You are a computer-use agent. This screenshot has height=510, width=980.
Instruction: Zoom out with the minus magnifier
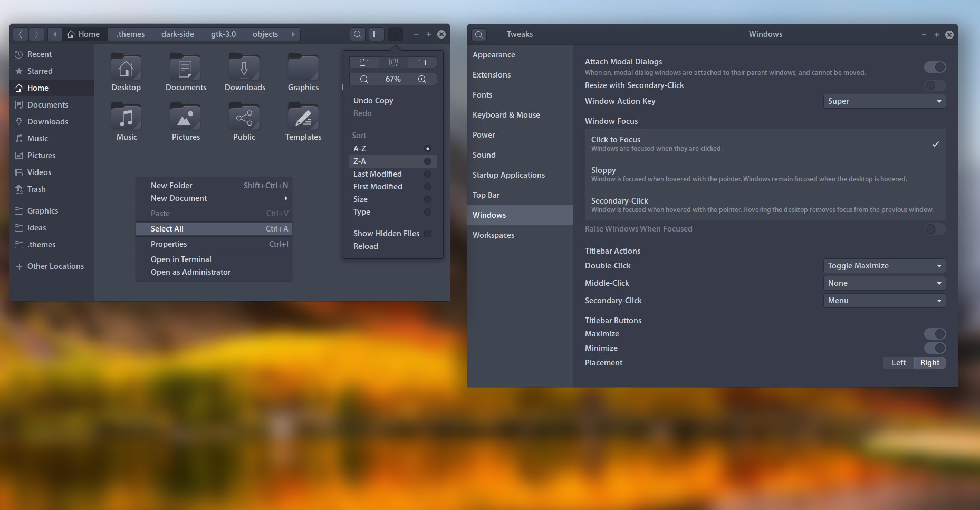[x=364, y=79]
